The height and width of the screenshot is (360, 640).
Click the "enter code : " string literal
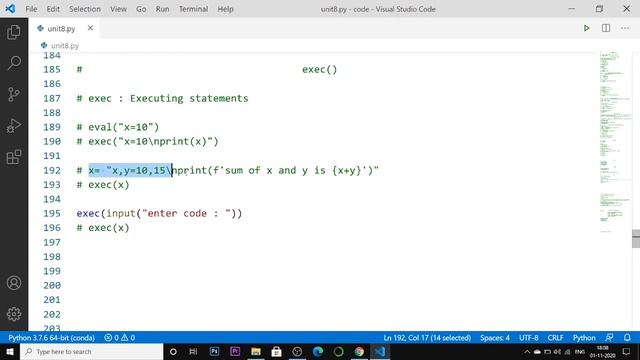click(x=186, y=213)
